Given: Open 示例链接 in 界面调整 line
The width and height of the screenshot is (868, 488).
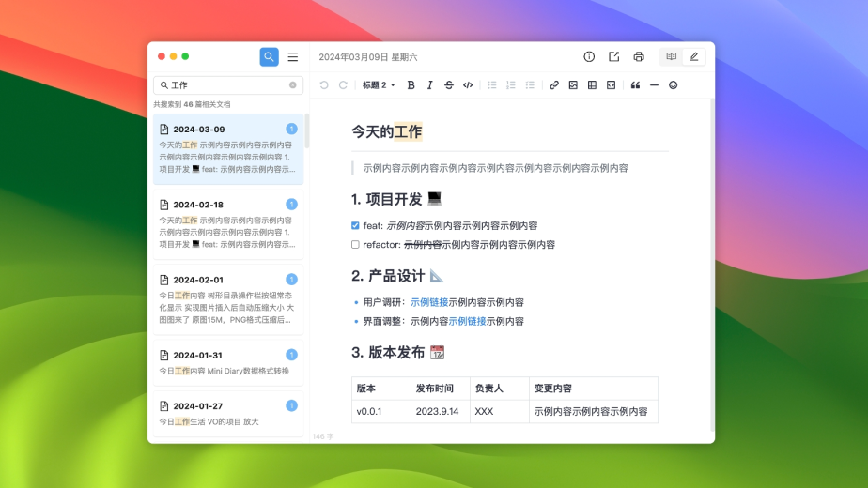Looking at the screenshot, I should (x=467, y=321).
